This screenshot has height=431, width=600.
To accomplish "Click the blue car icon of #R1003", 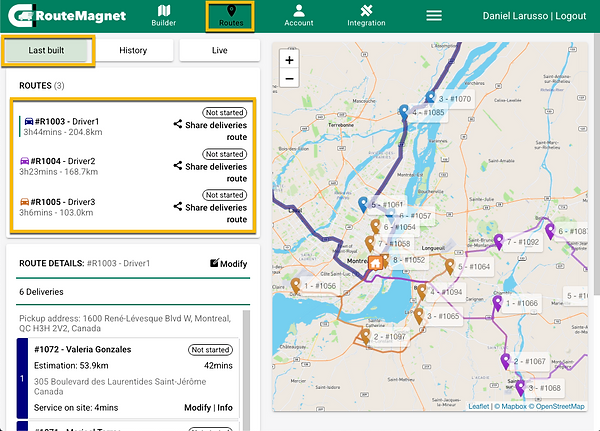I will pyautogui.click(x=29, y=121).
